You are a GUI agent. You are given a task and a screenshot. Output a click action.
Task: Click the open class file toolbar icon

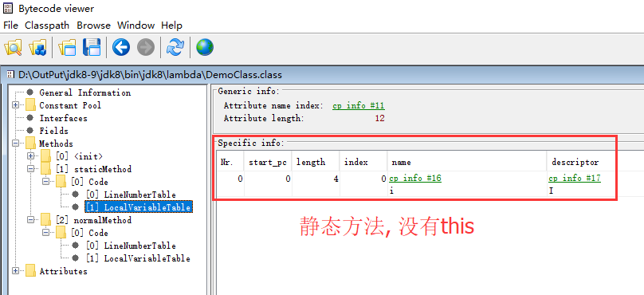(13, 48)
